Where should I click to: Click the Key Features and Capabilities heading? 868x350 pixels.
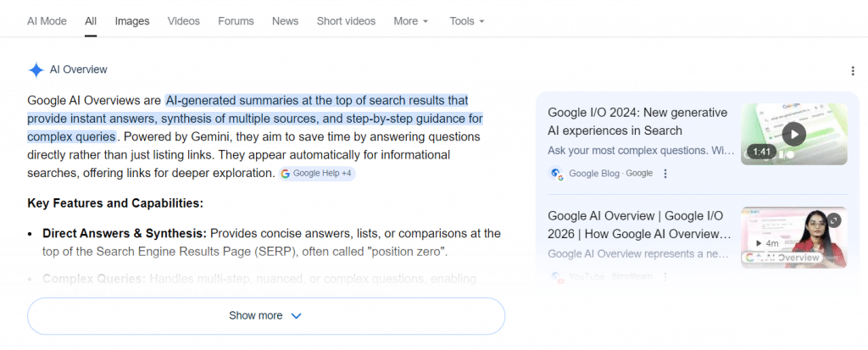(x=115, y=203)
